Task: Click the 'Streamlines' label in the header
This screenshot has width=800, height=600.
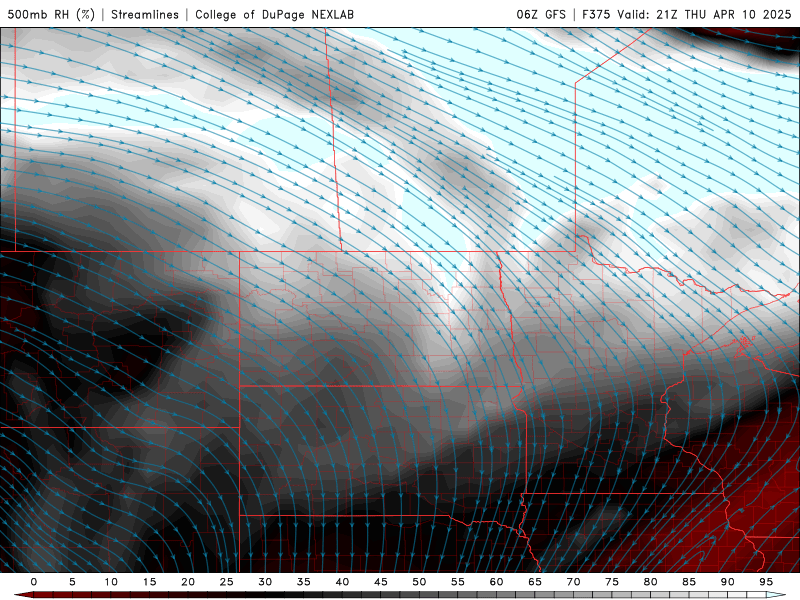Action: (x=145, y=14)
